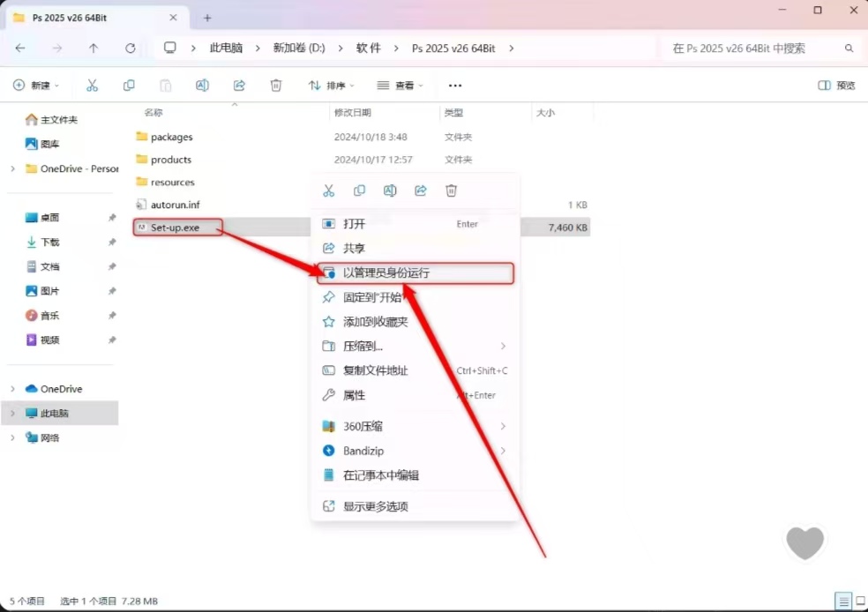This screenshot has height=612, width=868.
Task: Click the Cut icon in the context menu
Action: pos(329,190)
